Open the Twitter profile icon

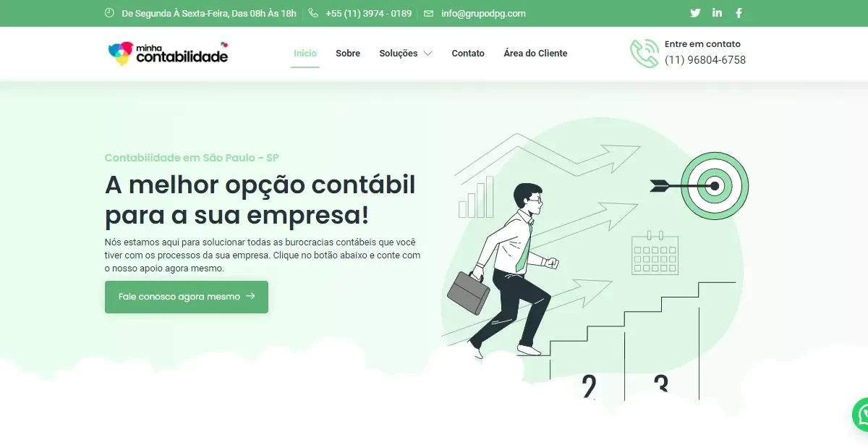click(x=695, y=13)
